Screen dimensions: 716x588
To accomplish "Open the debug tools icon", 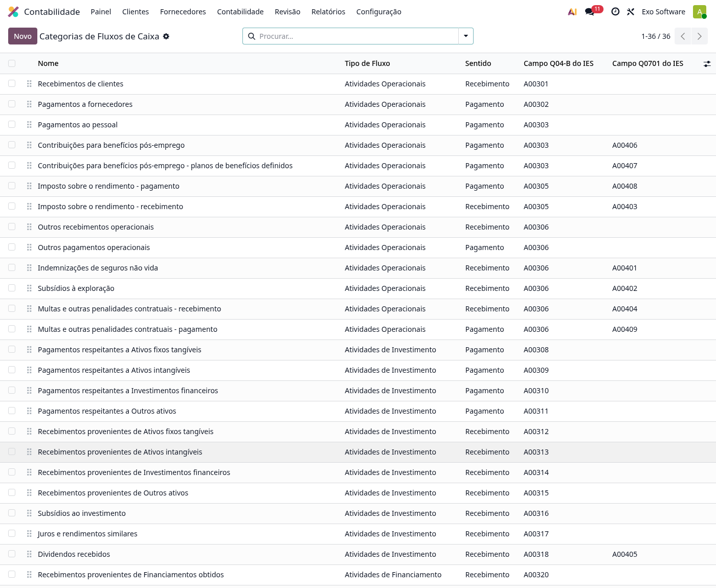I will [631, 12].
